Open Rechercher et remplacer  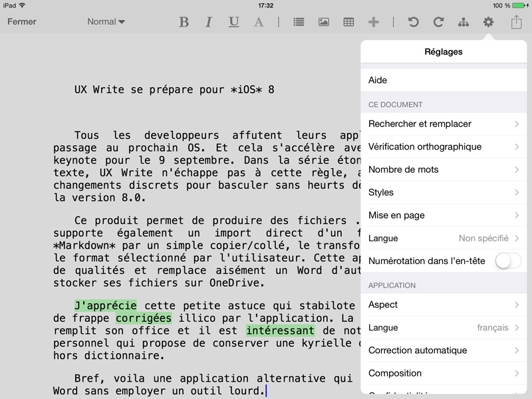(444, 124)
